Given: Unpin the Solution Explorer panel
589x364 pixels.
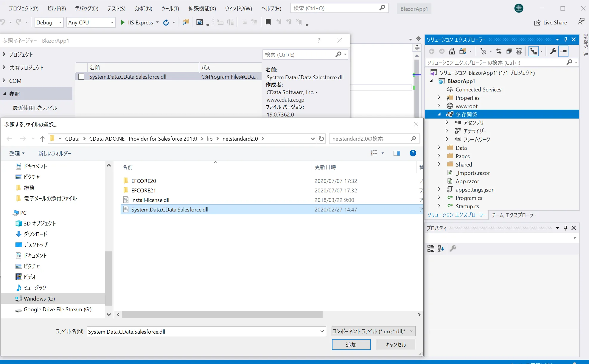Looking at the screenshot, I should 565,39.
